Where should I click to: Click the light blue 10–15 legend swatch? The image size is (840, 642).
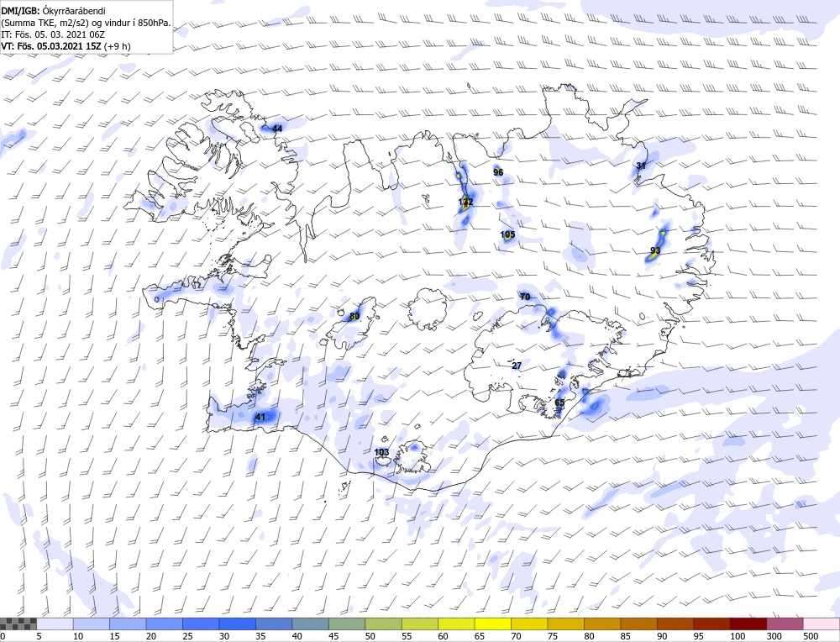coord(92,624)
